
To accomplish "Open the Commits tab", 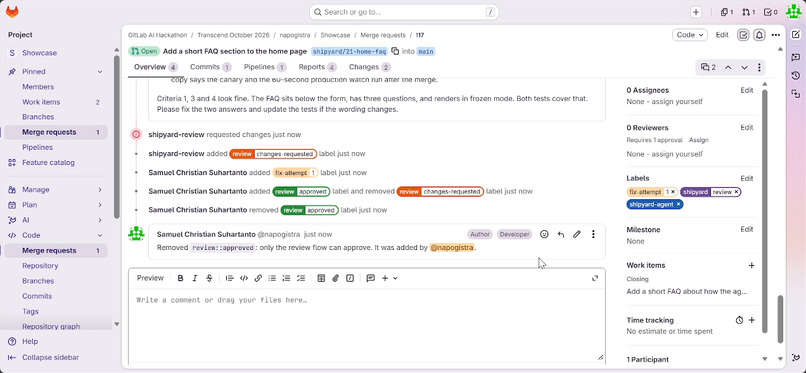I will (x=210, y=67).
